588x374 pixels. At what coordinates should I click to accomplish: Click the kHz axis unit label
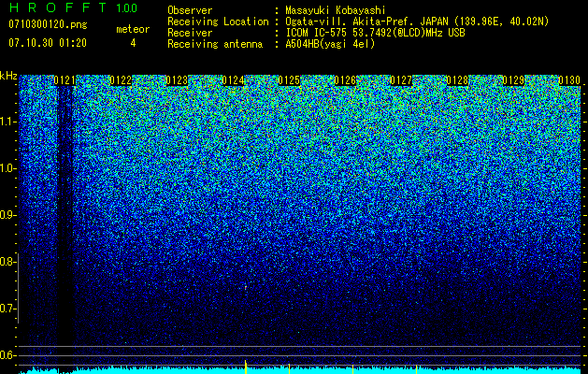pyautogui.click(x=8, y=76)
